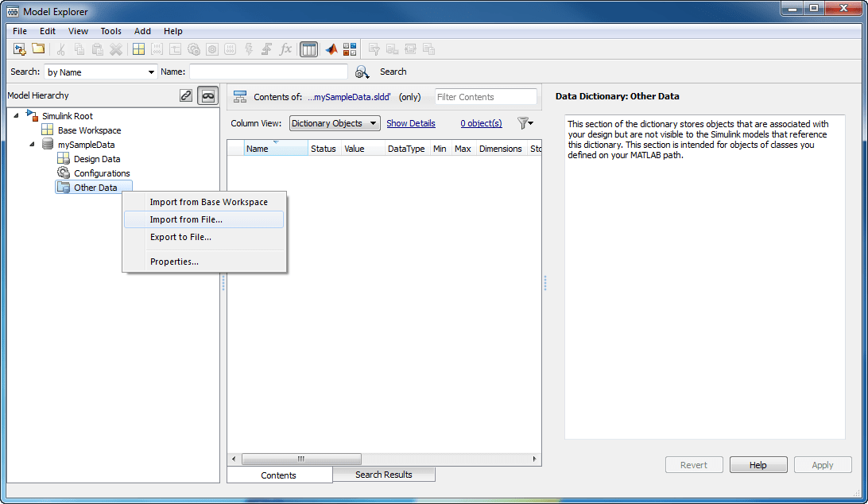Click the Add Configuration Set gear icon
This screenshot has width=868, height=504.
pyautogui.click(x=193, y=49)
